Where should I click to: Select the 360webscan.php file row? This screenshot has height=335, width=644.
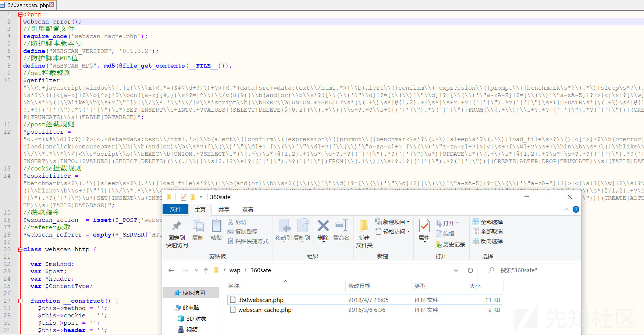click(364, 300)
